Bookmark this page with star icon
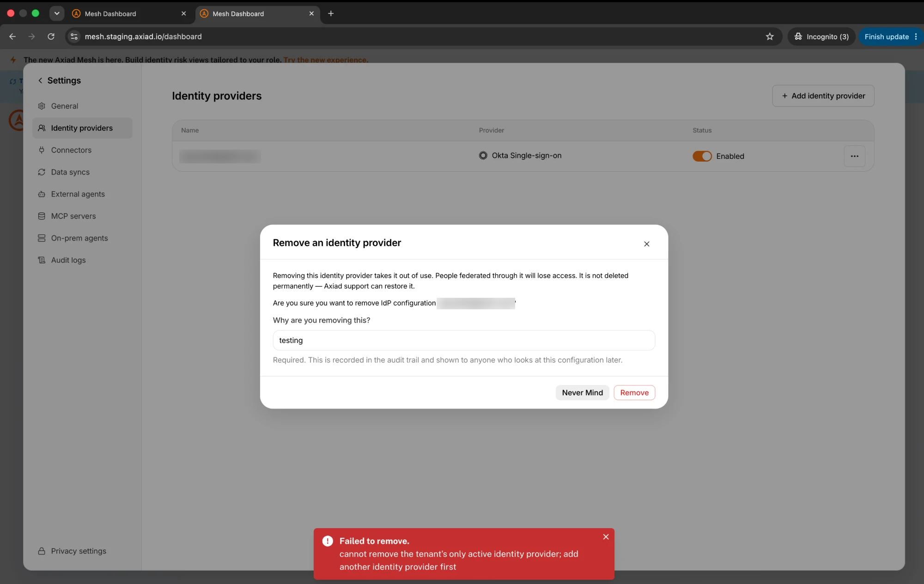Viewport: 924px width, 584px height. [x=769, y=36]
